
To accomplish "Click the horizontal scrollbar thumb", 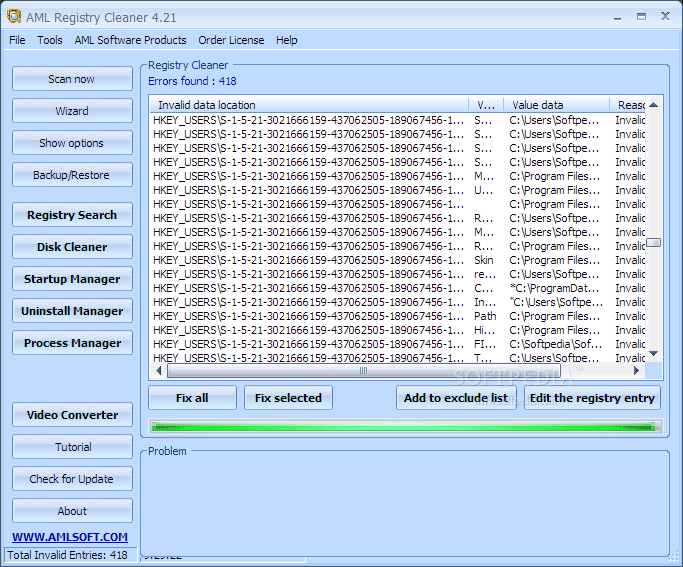I will pyautogui.click(x=364, y=371).
